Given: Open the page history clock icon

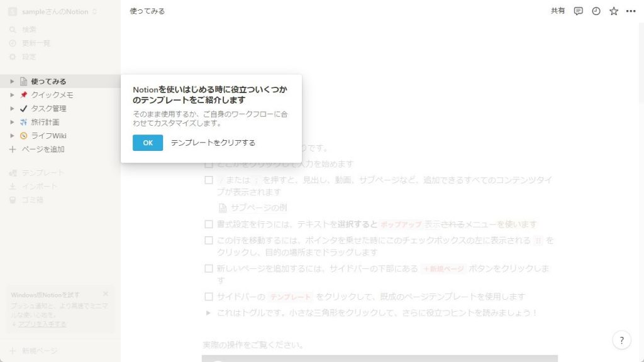Looking at the screenshot, I should click(x=596, y=11).
